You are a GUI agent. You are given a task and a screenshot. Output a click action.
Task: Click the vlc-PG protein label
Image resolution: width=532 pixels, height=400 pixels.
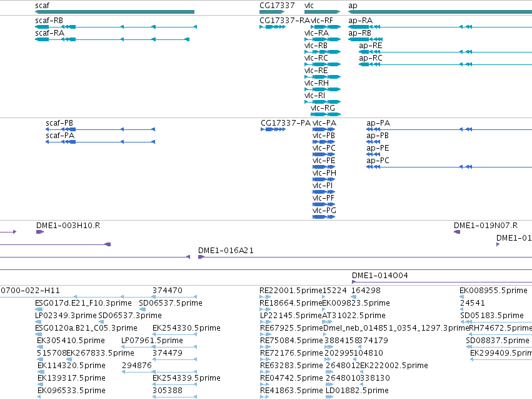[324, 211]
